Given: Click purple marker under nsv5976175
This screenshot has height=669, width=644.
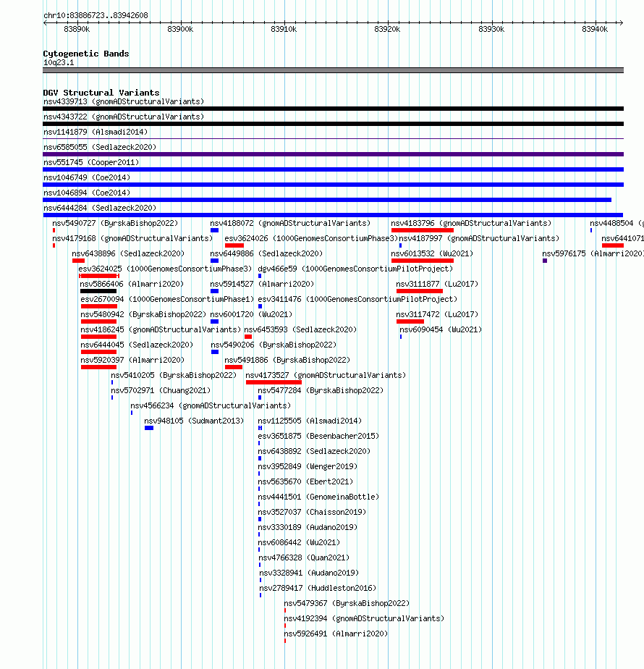Looking at the screenshot, I should (545, 261).
